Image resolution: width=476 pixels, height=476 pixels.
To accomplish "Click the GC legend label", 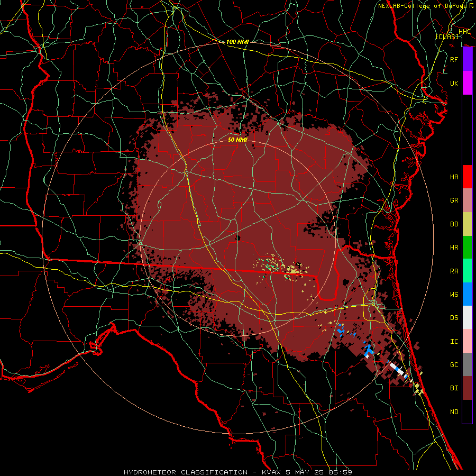I will (x=454, y=365).
